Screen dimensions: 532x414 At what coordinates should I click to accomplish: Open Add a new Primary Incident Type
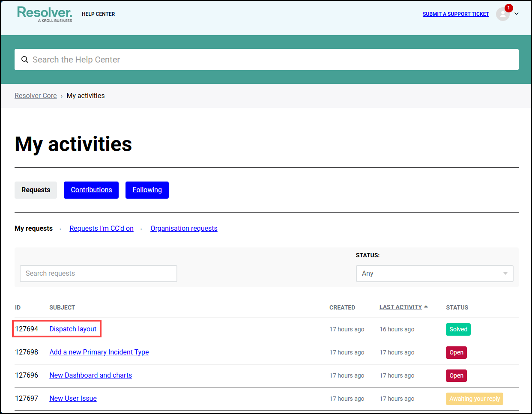coord(99,352)
